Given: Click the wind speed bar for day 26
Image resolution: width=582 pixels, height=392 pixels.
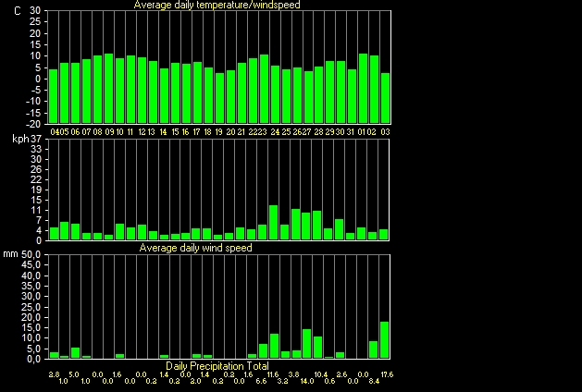Looking at the screenshot, I should pos(296,224).
